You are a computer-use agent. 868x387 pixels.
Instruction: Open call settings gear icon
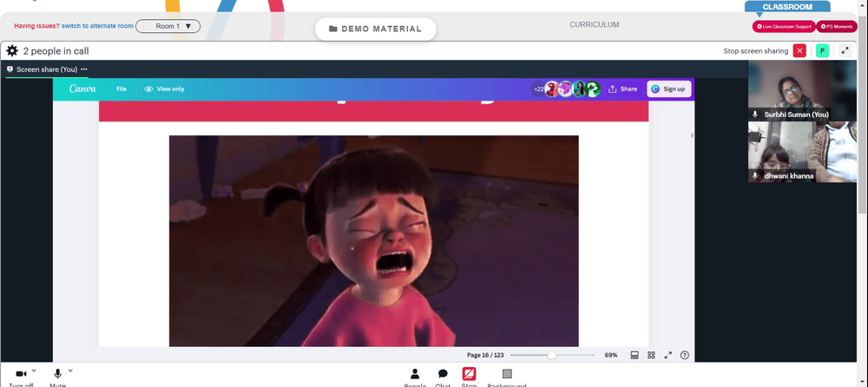click(12, 51)
